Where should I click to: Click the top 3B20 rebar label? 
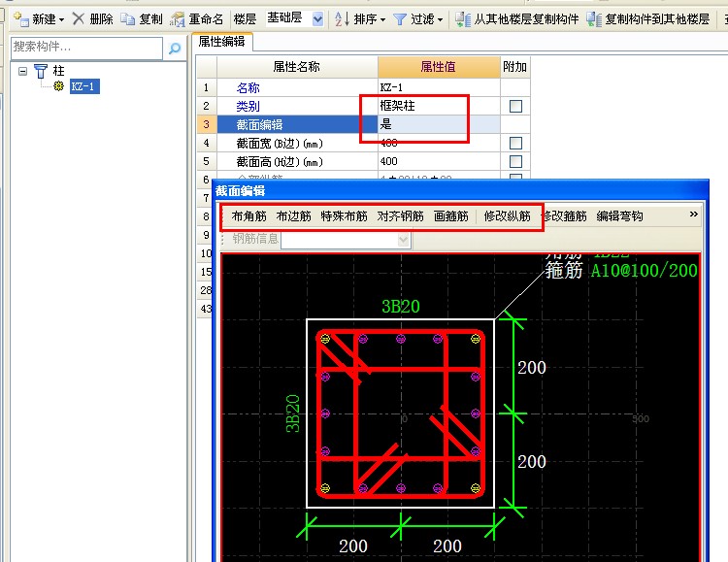pos(401,307)
